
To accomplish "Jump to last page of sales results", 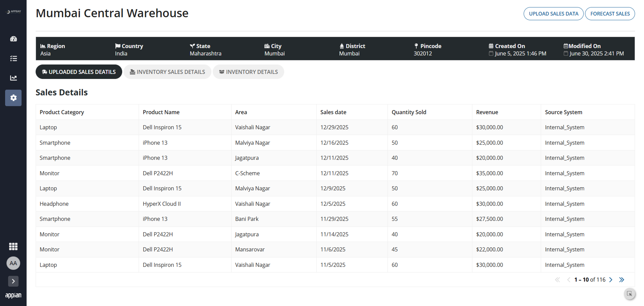I will pyautogui.click(x=622, y=280).
